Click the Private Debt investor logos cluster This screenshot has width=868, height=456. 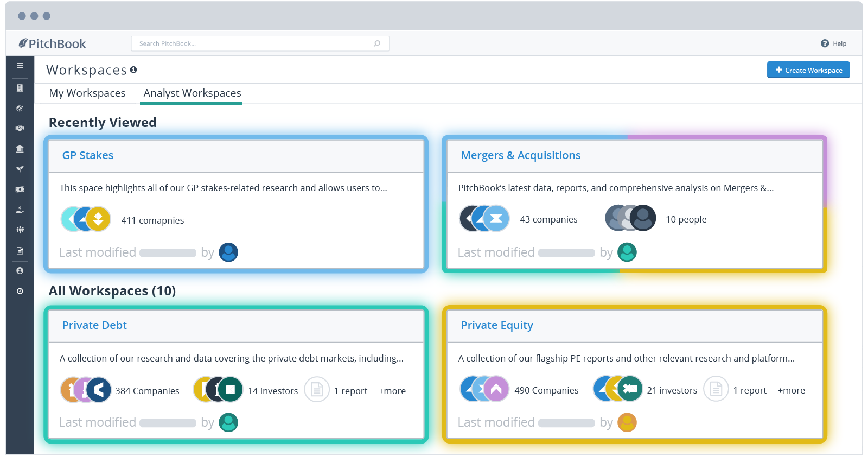[218, 390]
